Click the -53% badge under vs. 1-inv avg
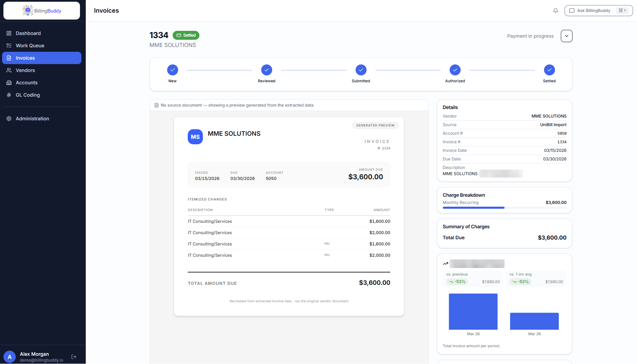 [x=520, y=282]
